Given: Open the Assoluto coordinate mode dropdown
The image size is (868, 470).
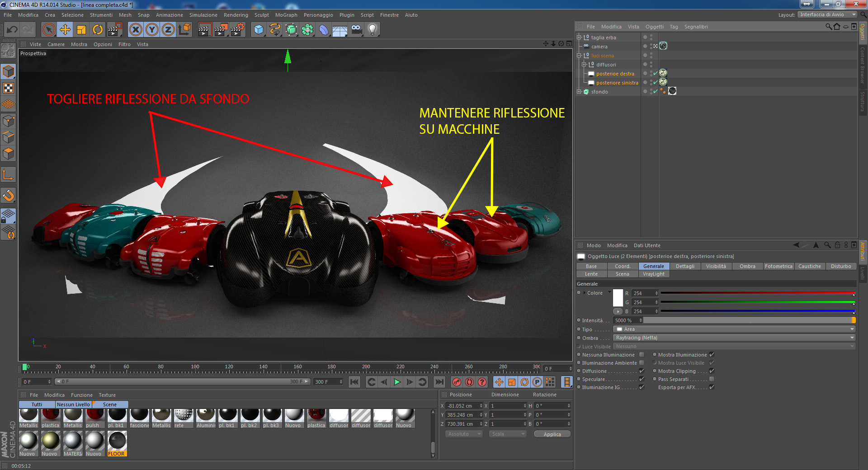Looking at the screenshot, I should coord(463,434).
